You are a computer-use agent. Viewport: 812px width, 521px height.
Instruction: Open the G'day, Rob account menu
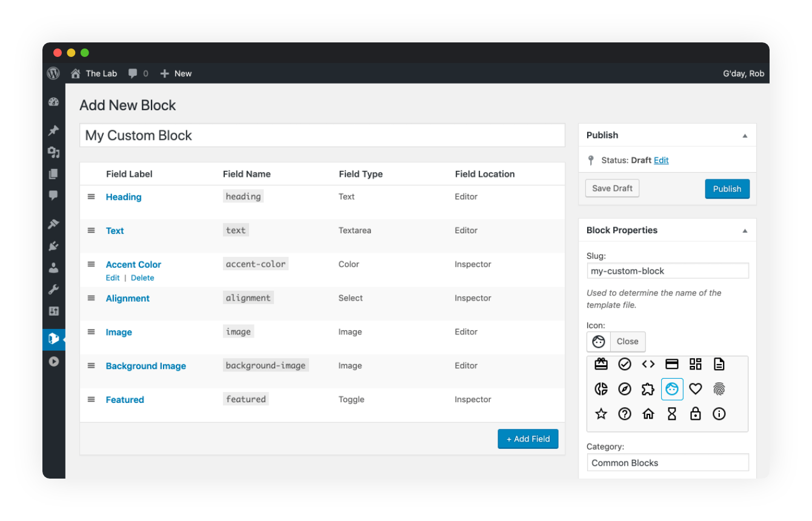[x=744, y=73]
